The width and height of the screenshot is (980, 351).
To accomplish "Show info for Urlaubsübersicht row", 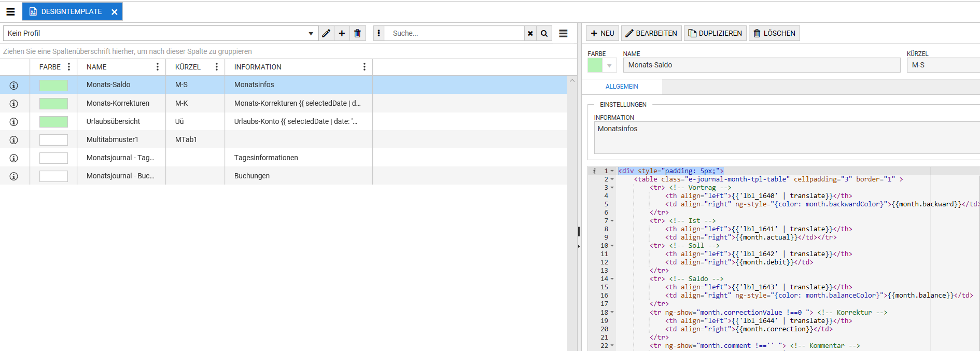I will [x=14, y=122].
